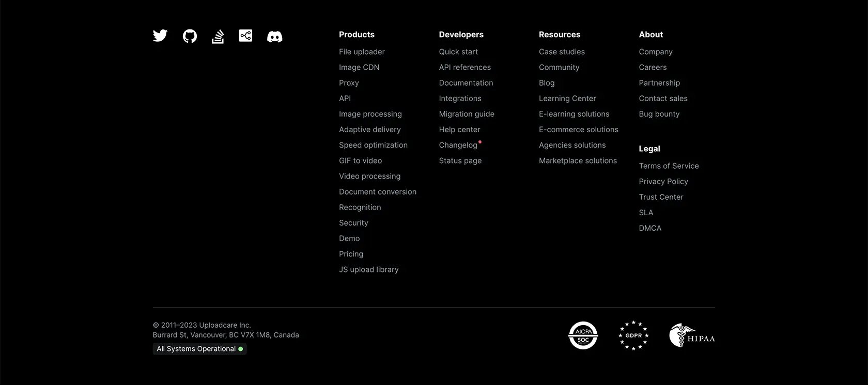View the AICPA SOC badge
Image resolution: width=868 pixels, height=385 pixels.
583,335
